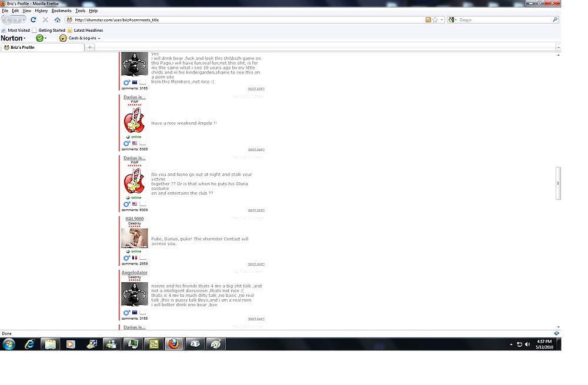Image resolution: width=588 pixels, height=385 pixels.
Task: Go to the Home page icon
Action: point(57,20)
